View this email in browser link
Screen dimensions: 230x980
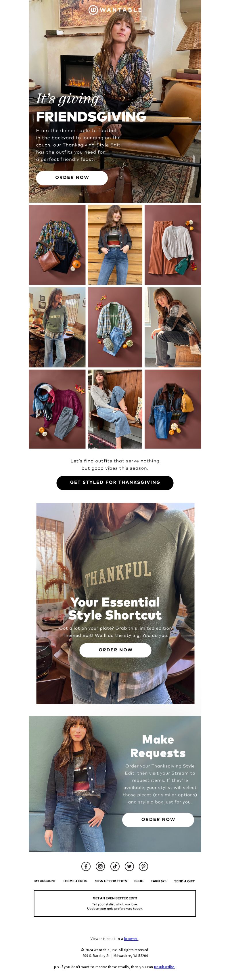[131, 939]
